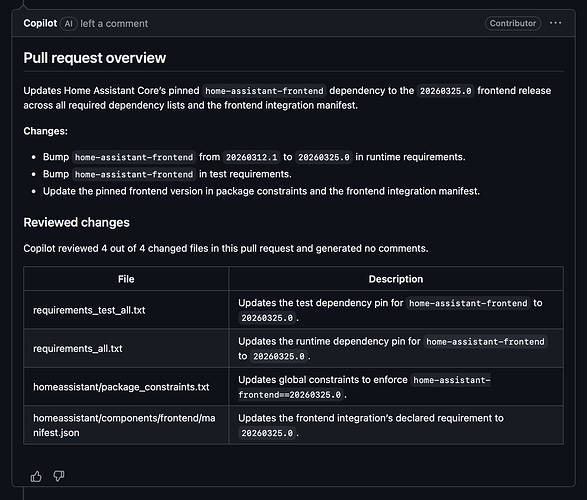Click the "Changes:" label
The height and width of the screenshot is (500, 587).
[46, 131]
